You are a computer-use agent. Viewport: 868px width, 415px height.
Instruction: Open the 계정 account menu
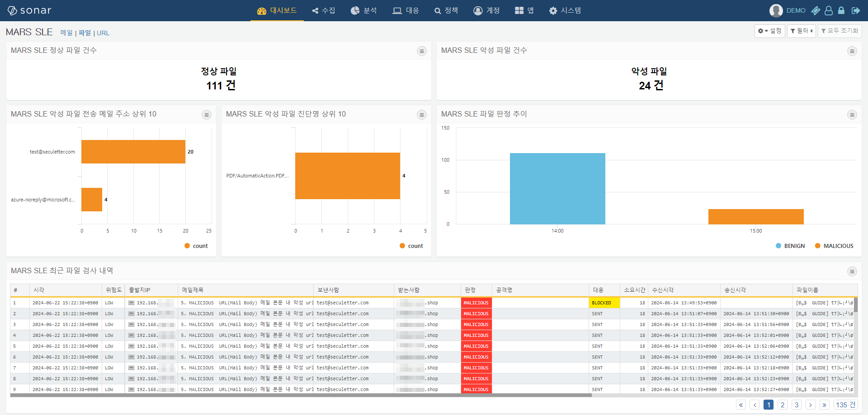point(486,10)
